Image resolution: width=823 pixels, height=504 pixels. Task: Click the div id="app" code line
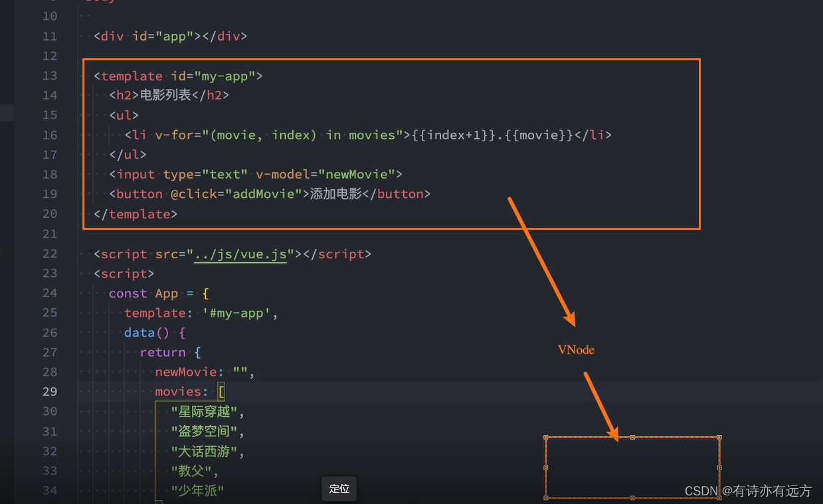tap(171, 36)
